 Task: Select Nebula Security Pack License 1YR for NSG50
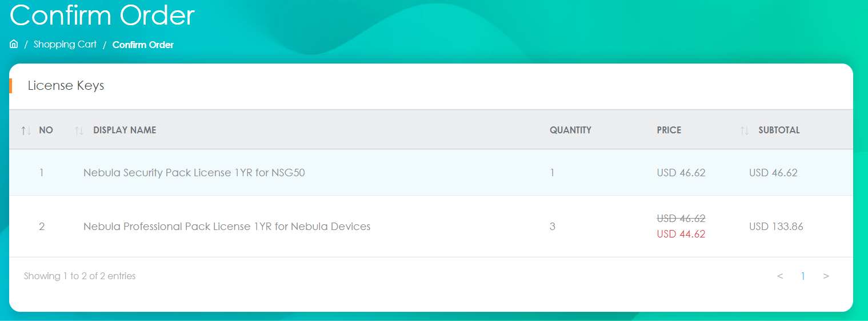pyautogui.click(x=194, y=172)
